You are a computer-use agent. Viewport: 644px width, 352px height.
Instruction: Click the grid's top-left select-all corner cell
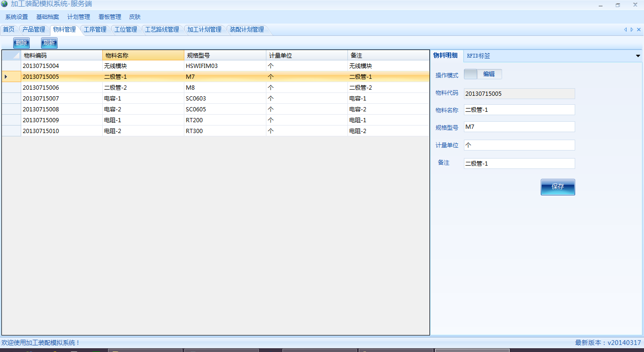(11, 55)
